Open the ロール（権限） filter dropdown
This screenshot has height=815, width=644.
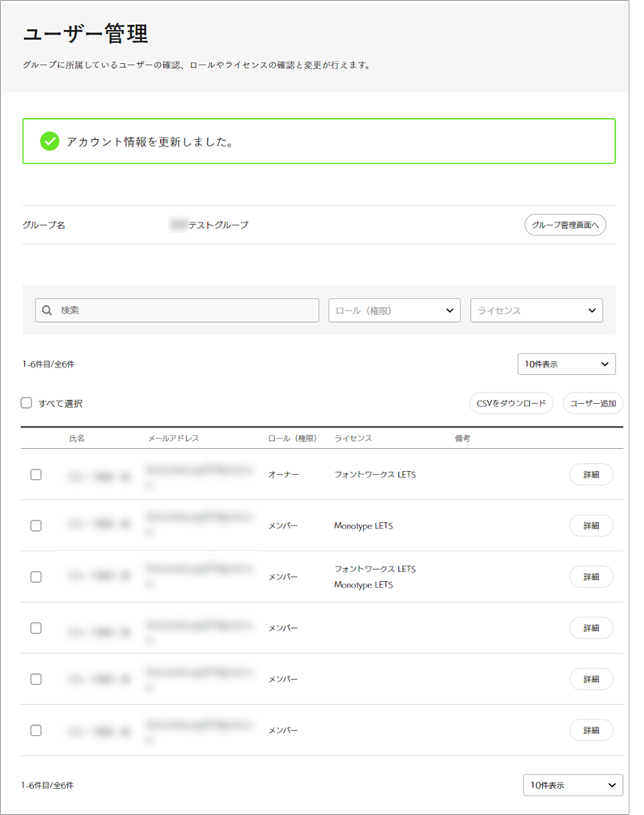(394, 310)
